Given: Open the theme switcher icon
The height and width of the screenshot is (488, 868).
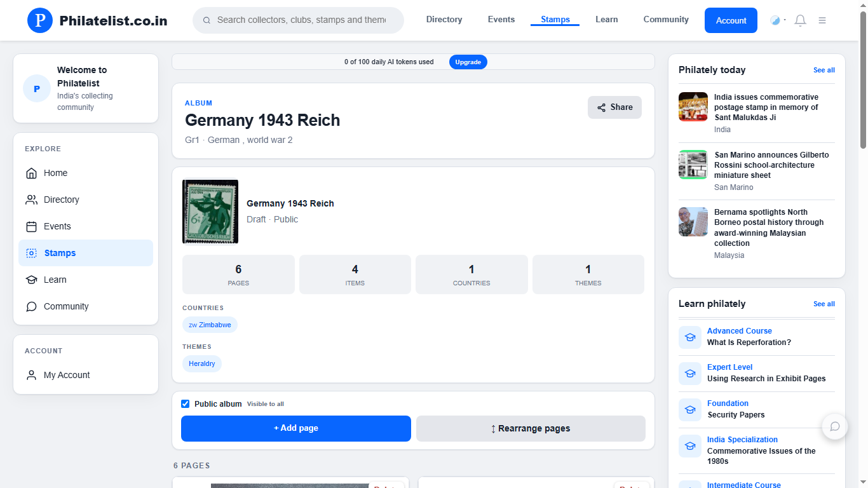Looking at the screenshot, I should tap(776, 20).
